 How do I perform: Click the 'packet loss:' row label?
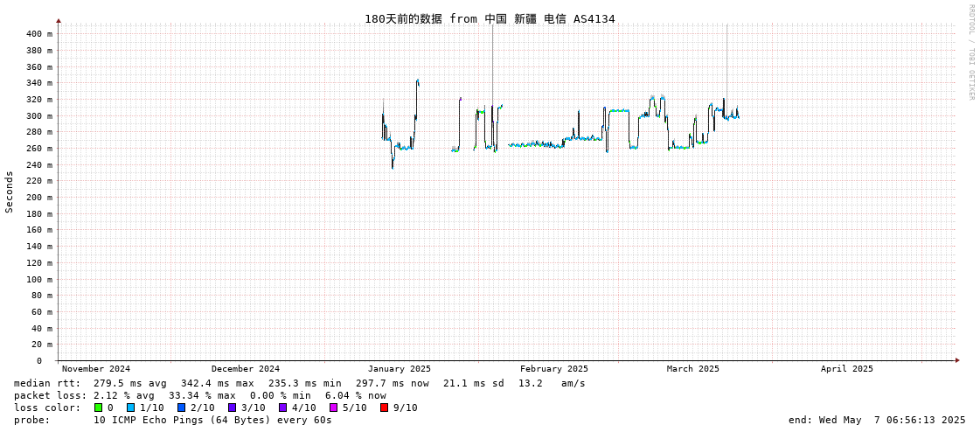point(50,395)
